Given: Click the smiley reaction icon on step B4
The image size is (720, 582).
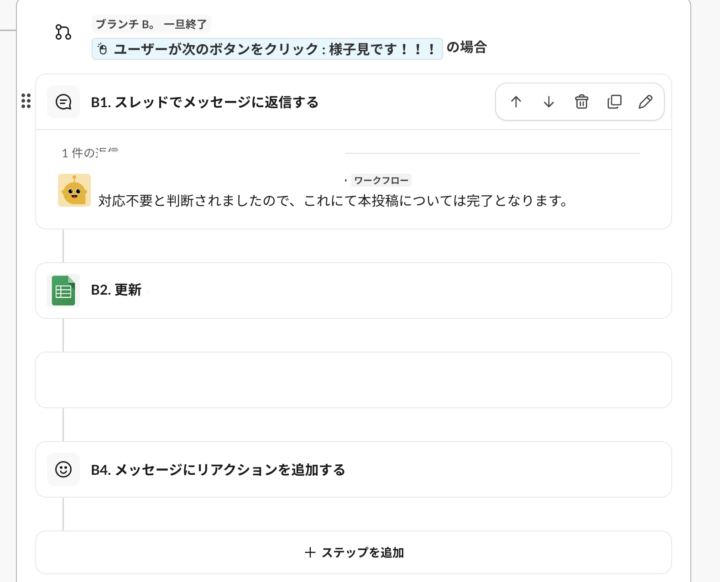Looking at the screenshot, I should coord(63,469).
